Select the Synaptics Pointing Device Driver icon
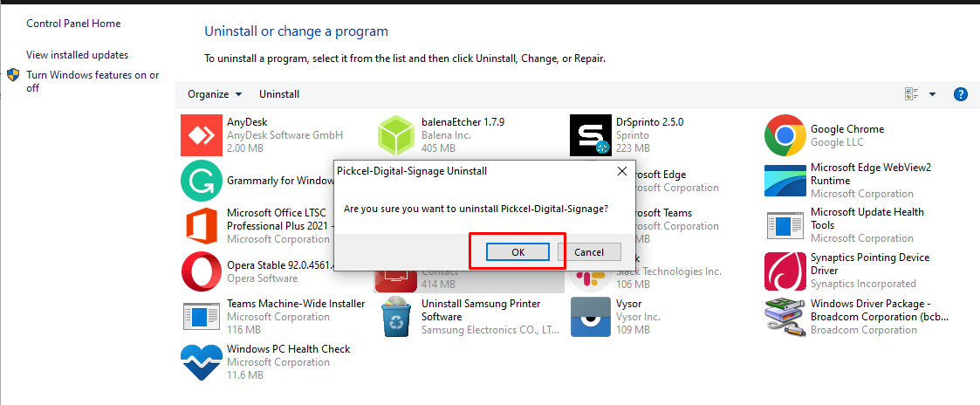This screenshot has width=980, height=405. (x=785, y=271)
